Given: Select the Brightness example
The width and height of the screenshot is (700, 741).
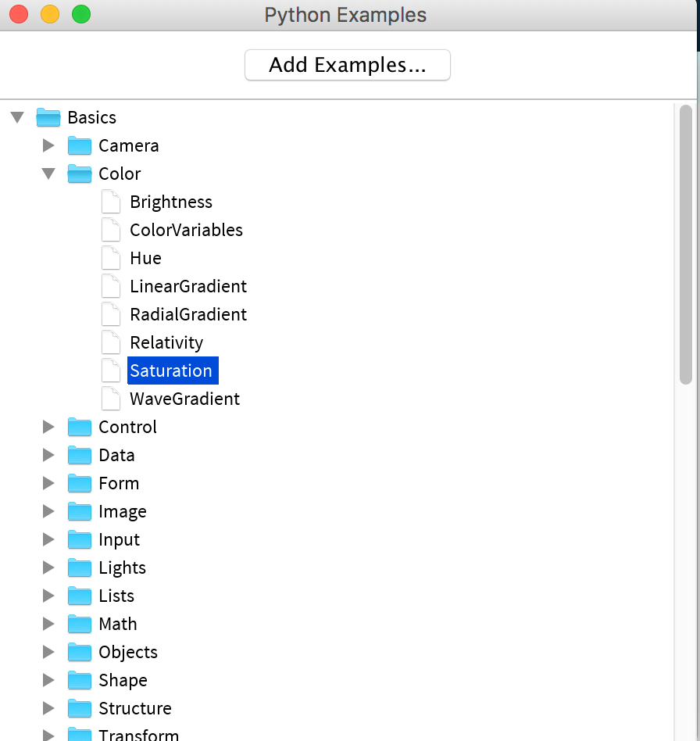Looking at the screenshot, I should (171, 202).
